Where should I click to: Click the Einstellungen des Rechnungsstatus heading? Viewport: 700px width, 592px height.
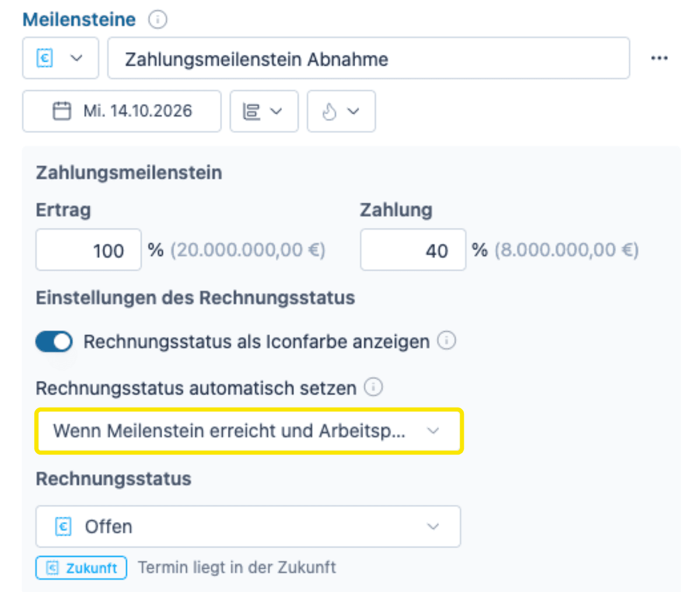pos(195,298)
